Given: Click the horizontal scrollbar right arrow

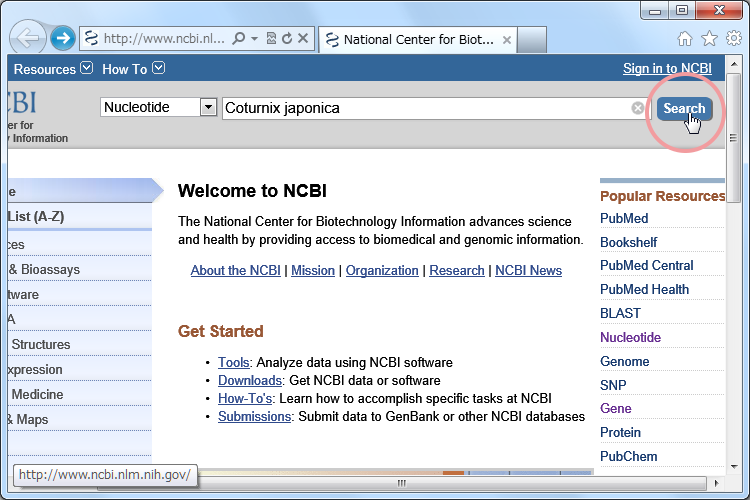Looking at the screenshot, I should 716,483.
